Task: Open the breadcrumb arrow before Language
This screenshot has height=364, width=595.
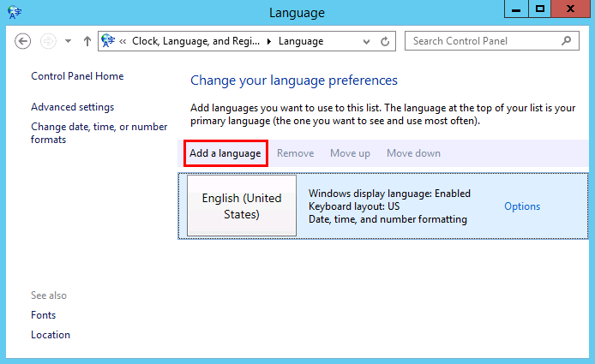Action: 269,41
